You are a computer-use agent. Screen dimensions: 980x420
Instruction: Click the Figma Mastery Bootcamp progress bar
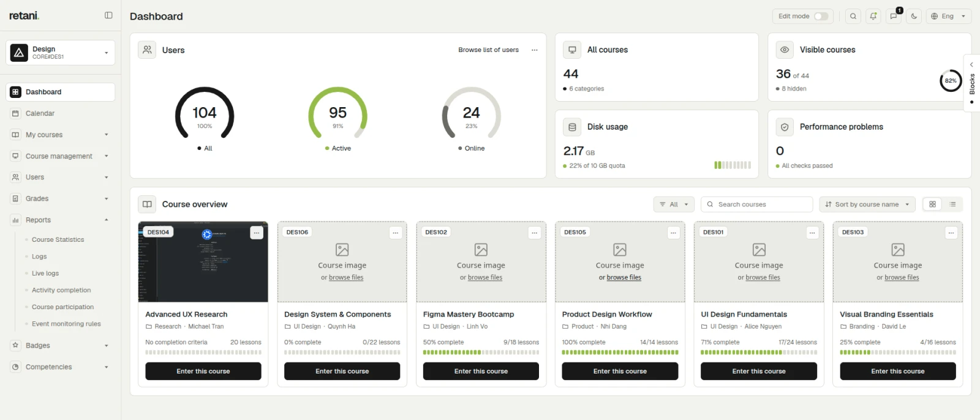[481, 353]
